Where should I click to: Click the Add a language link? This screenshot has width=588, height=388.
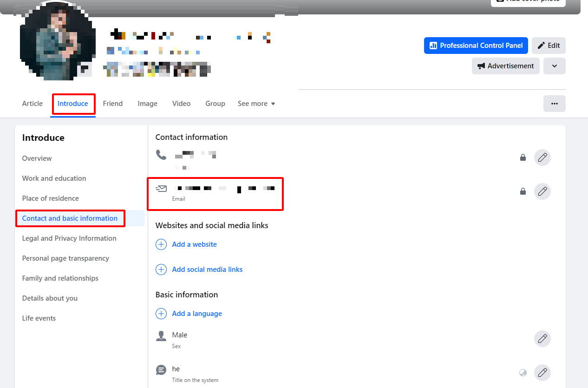[x=197, y=314]
